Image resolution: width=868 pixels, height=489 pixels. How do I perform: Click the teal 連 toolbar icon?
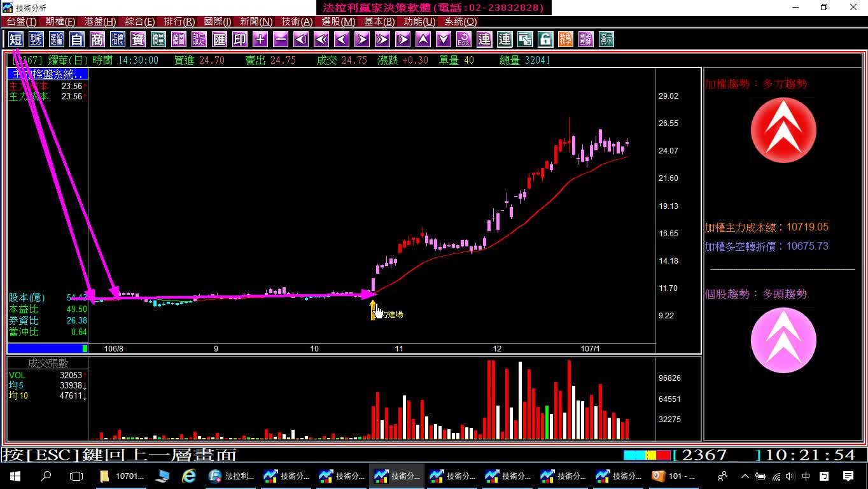[x=505, y=39]
